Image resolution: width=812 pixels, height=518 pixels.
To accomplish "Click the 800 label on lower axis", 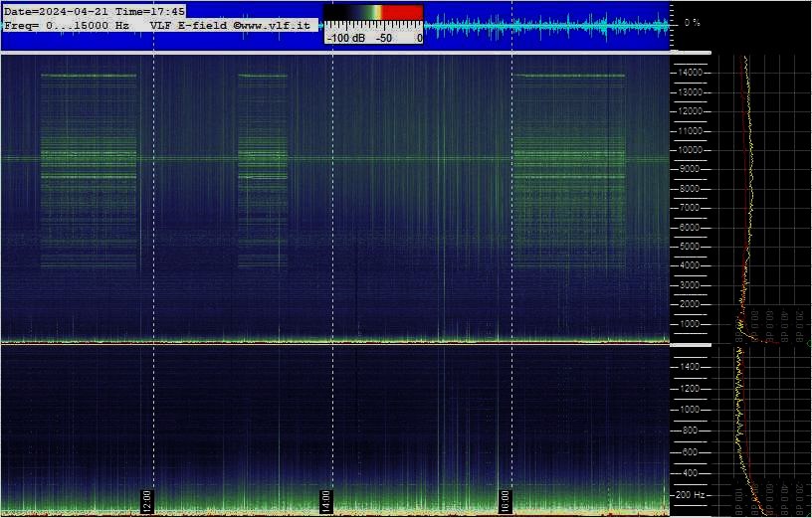I will coord(690,431).
